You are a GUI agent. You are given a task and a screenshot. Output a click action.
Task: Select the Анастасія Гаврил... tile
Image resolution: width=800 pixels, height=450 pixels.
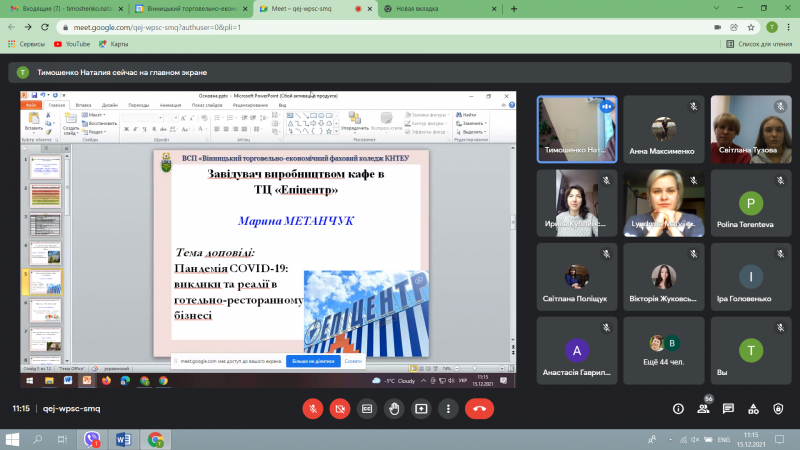tap(577, 351)
